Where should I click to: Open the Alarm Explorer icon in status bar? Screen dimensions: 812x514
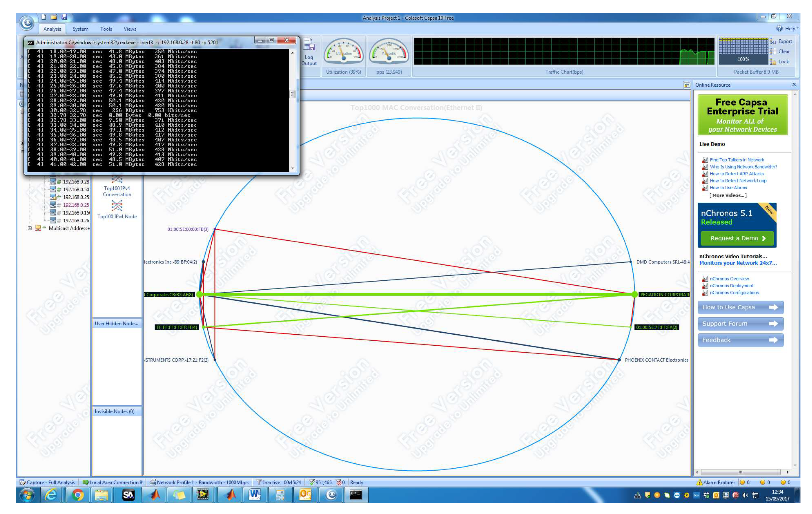point(699,482)
